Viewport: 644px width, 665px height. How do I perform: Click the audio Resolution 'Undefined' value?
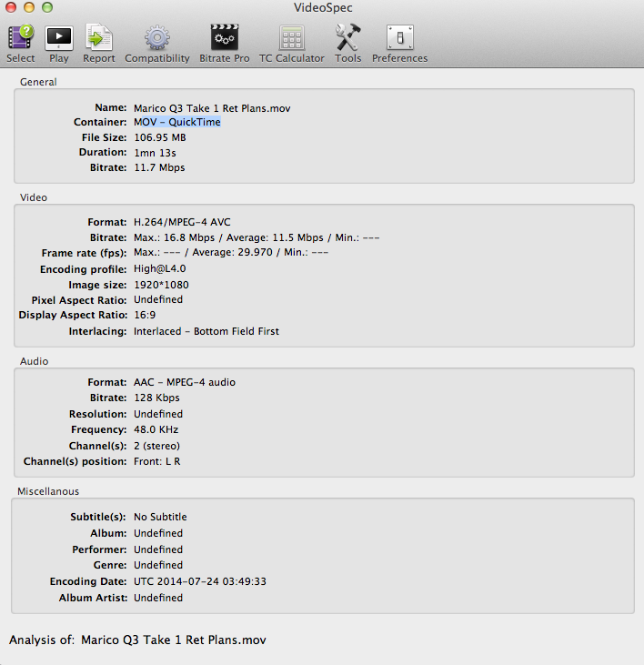point(158,414)
